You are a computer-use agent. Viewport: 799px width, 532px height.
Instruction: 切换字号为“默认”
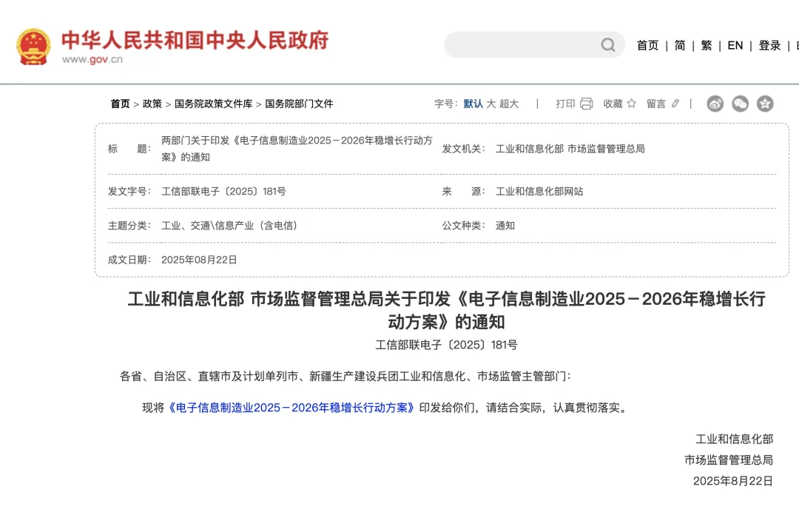click(x=474, y=104)
